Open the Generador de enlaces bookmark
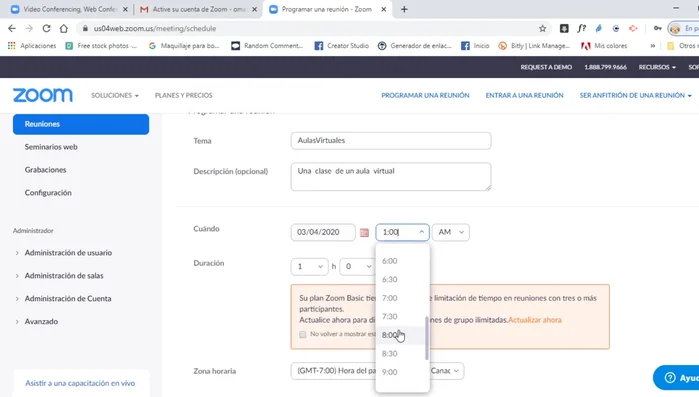The height and width of the screenshot is (397, 699). [x=415, y=46]
